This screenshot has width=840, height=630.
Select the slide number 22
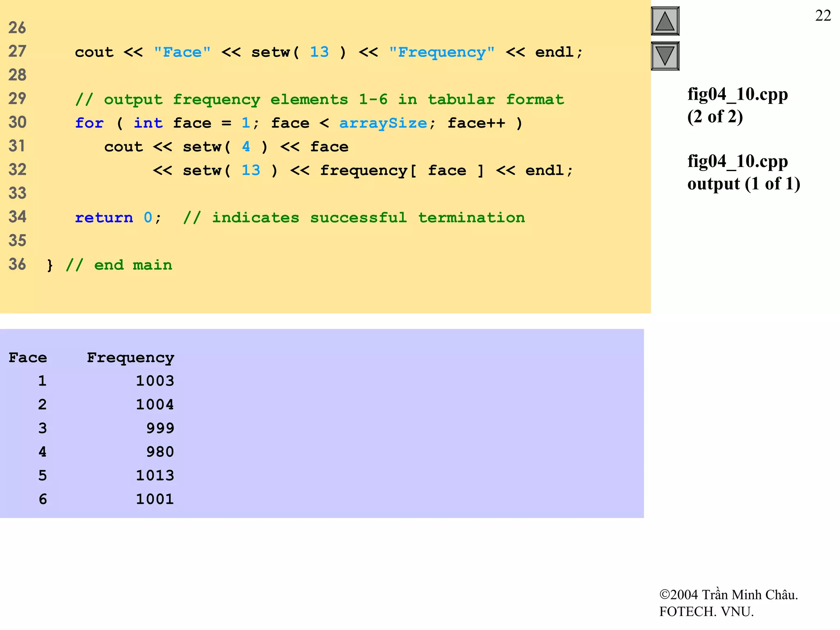[x=823, y=16]
